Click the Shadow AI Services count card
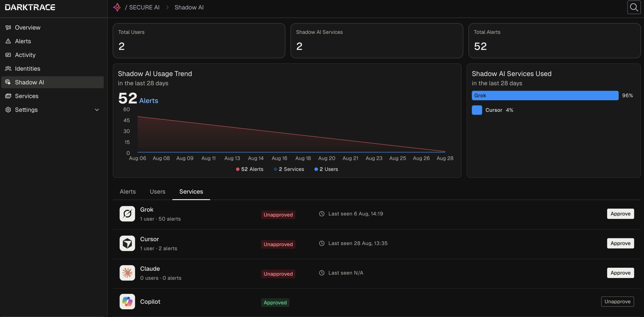The image size is (644, 317). point(377,41)
